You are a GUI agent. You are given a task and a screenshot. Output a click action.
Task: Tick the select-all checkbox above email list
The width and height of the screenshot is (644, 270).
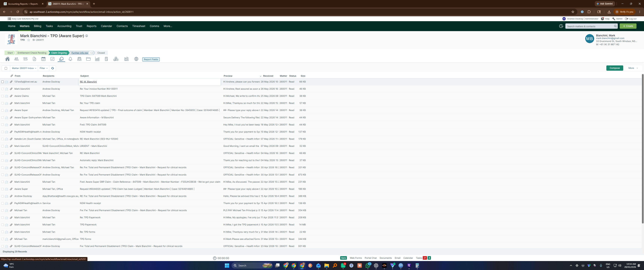point(6,68)
